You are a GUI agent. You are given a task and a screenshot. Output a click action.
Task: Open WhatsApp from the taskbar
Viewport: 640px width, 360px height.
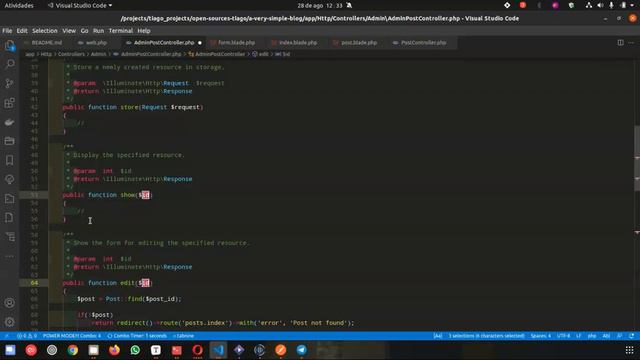pyautogui.click(x=135, y=350)
